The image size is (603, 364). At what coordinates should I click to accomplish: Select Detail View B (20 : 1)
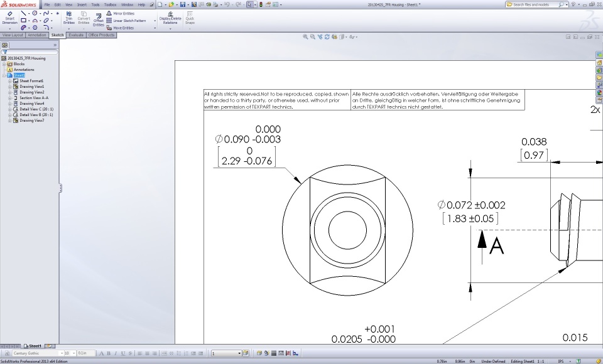(x=36, y=115)
